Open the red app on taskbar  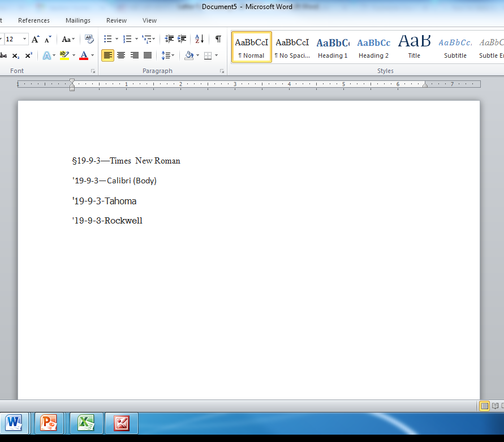(122, 423)
